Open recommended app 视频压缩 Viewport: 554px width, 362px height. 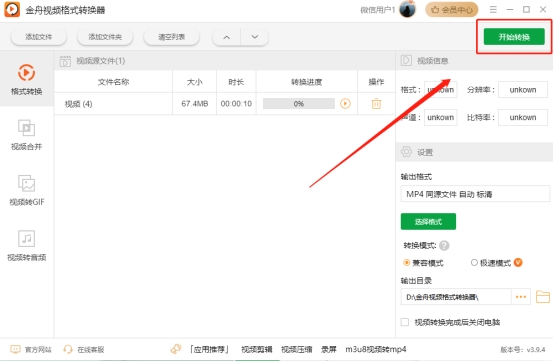click(296, 349)
